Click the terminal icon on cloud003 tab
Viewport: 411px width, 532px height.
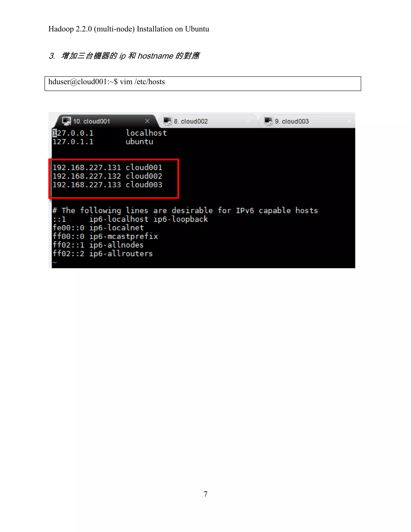coord(269,121)
